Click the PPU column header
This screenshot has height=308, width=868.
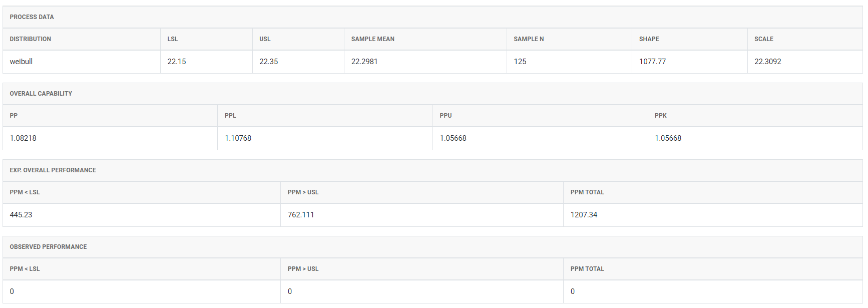point(446,116)
